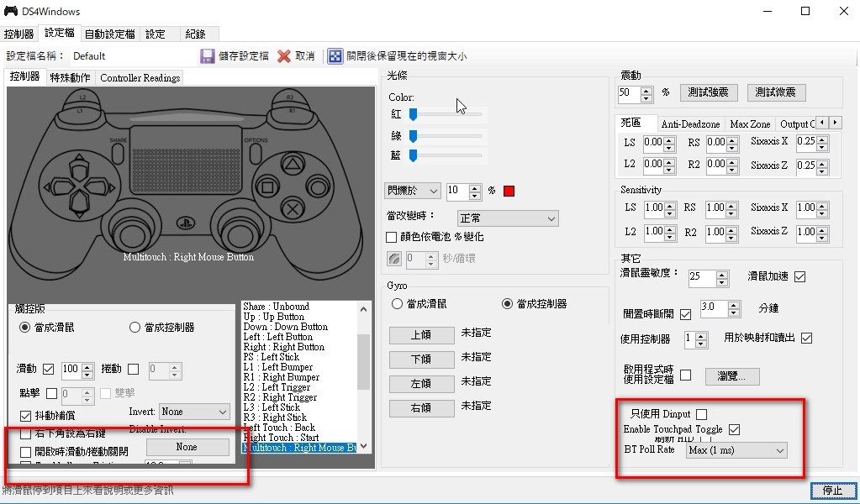Open the 當改變時 dropdown showing 正常
Image resolution: width=860 pixels, height=504 pixels.
tap(508, 218)
